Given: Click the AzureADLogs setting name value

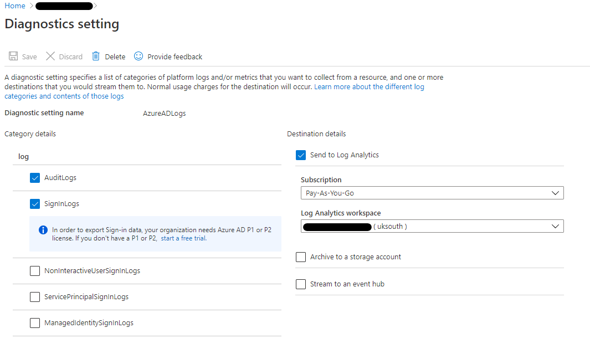Looking at the screenshot, I should (165, 114).
